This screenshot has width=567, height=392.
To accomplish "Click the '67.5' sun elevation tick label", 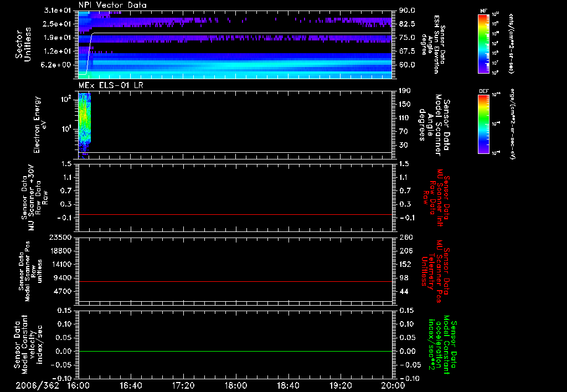I will (407, 51).
